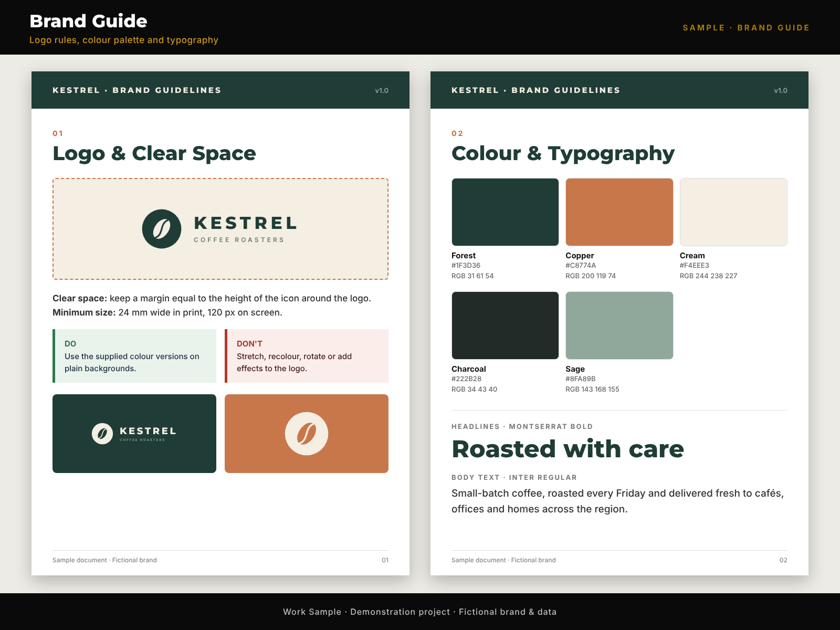Click page number '01' in the left footer
The height and width of the screenshot is (630, 840).
coord(385,560)
